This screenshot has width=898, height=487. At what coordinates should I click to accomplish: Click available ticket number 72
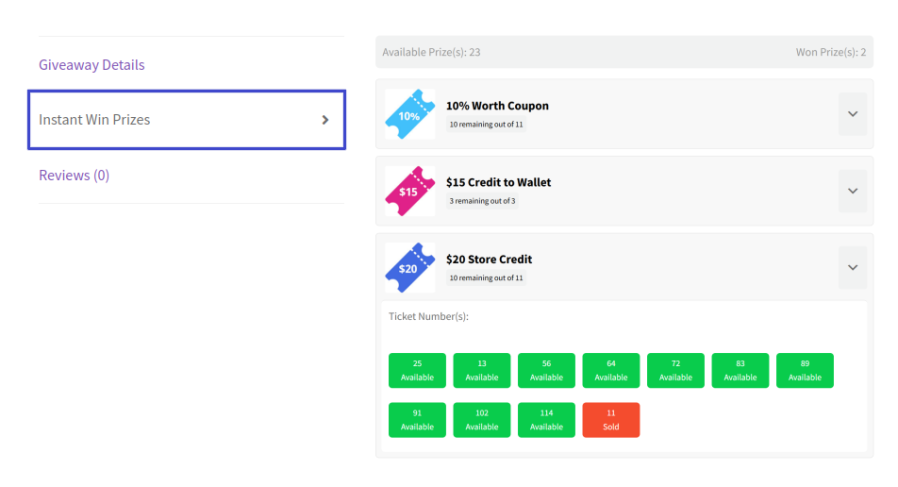click(676, 370)
